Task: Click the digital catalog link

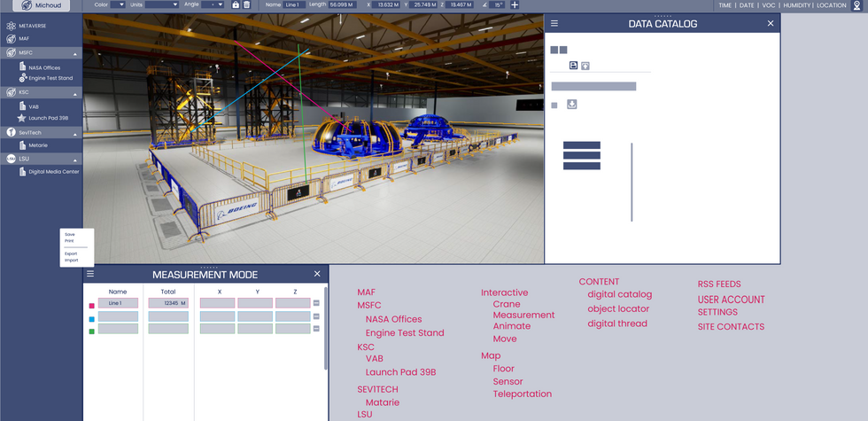Action: pos(619,294)
